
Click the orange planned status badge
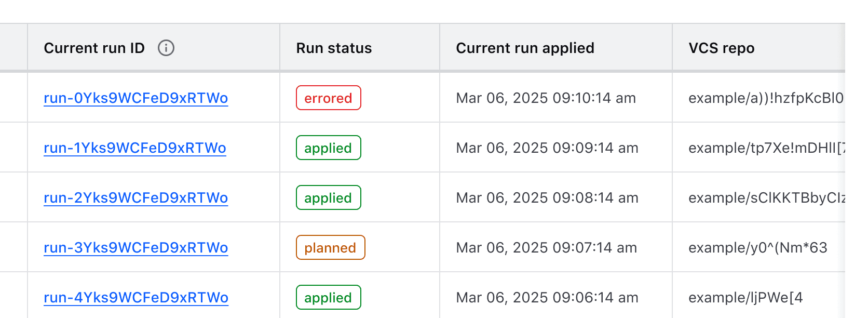(330, 248)
